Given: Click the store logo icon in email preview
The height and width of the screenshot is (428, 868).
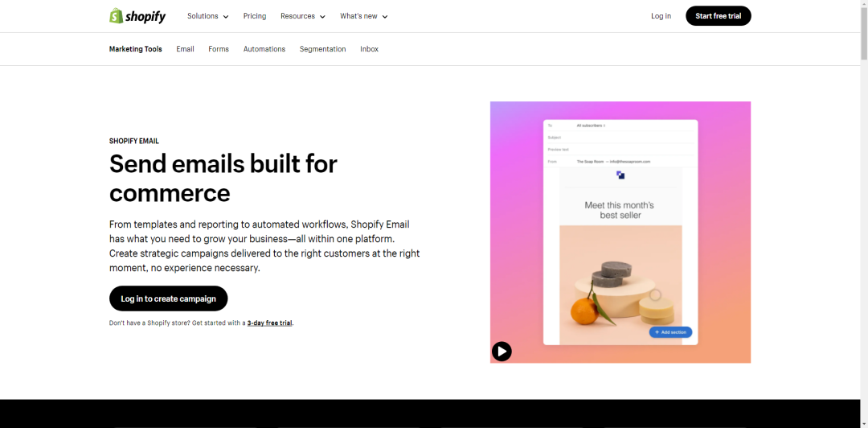Looking at the screenshot, I should (x=620, y=175).
